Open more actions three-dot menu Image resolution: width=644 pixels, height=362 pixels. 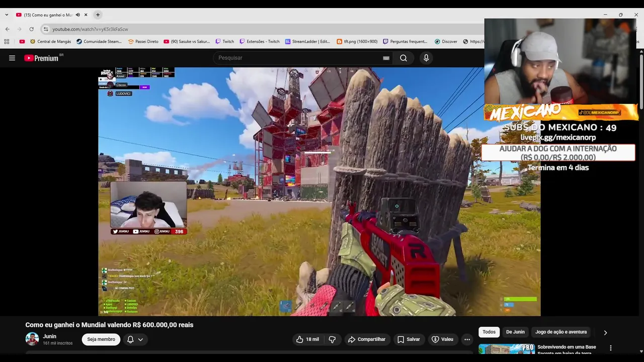tap(467, 339)
